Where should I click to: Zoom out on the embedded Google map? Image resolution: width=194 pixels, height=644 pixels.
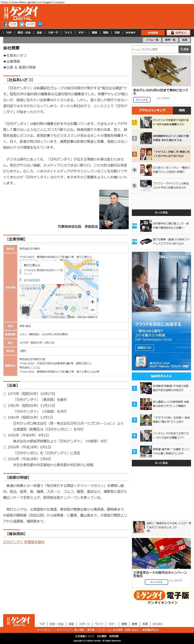point(93,310)
